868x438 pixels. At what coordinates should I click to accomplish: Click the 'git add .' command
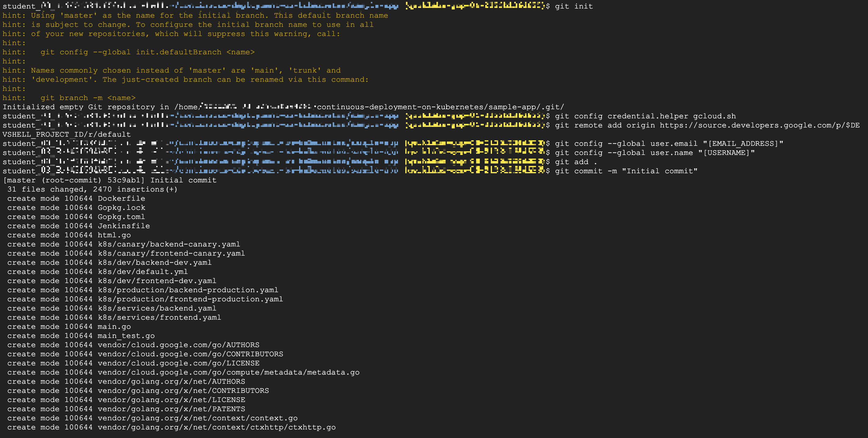[576, 162]
